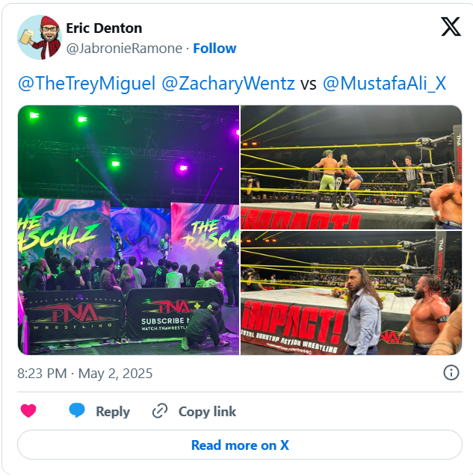The width and height of the screenshot is (473, 476).
Task: Click the Read more on X button
Action: pos(240,445)
